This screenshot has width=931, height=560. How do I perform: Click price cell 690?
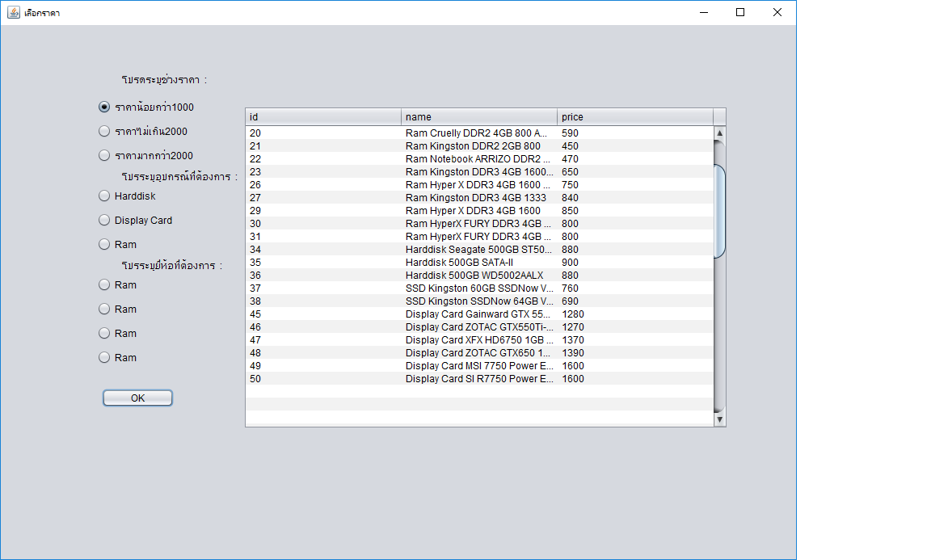tap(634, 301)
